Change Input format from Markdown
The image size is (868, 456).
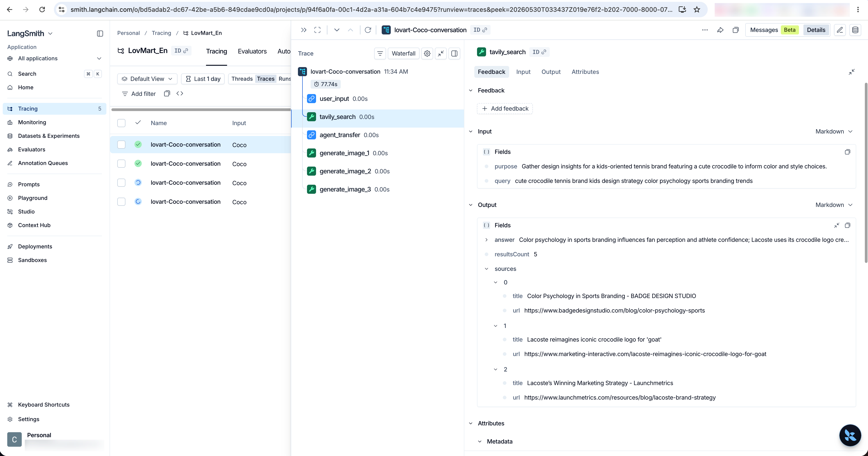click(834, 131)
